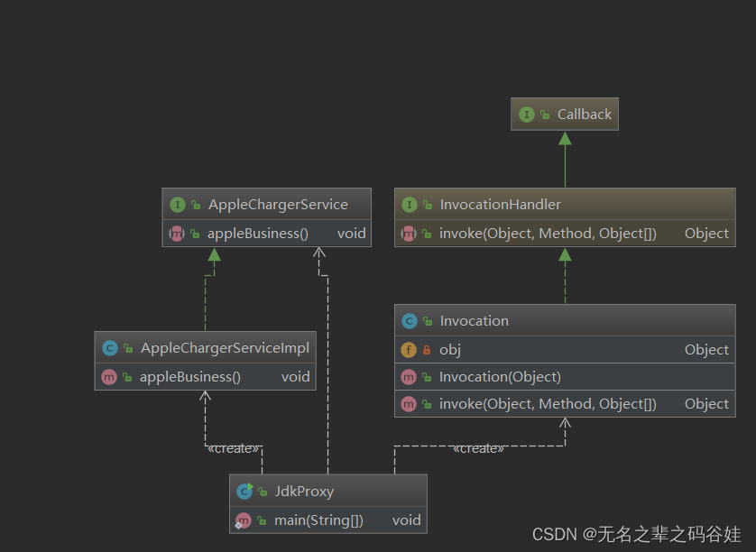This screenshot has height=552, width=756.
Task: Click the method icon beside main(String[])
Action: click(244, 520)
